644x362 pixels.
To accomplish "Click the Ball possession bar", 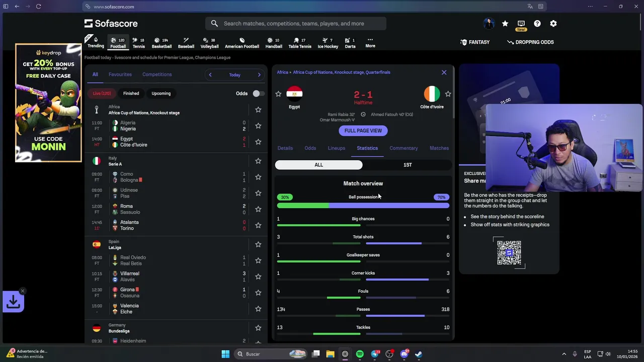I will click(x=363, y=206).
